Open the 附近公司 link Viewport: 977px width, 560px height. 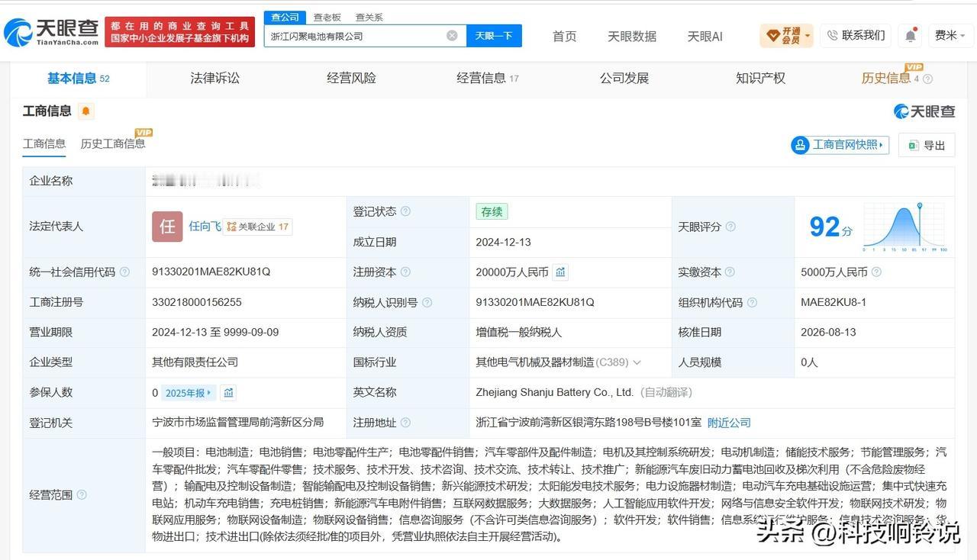[730, 423]
